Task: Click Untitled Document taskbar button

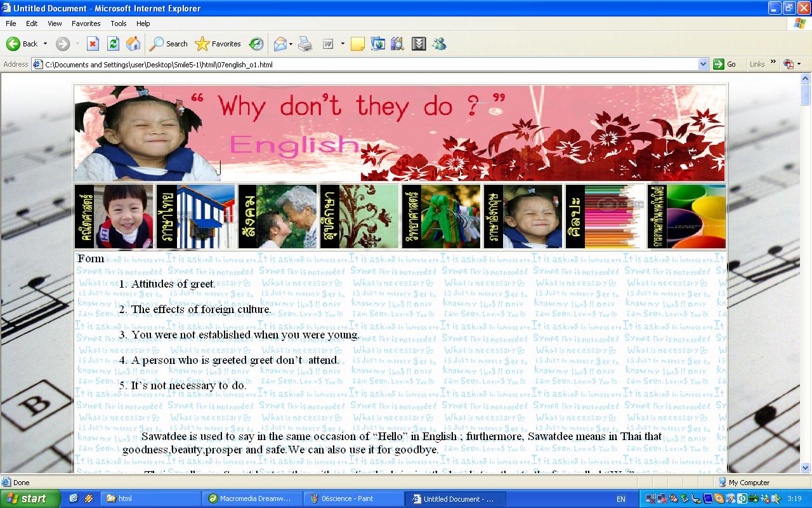Action: (454, 498)
